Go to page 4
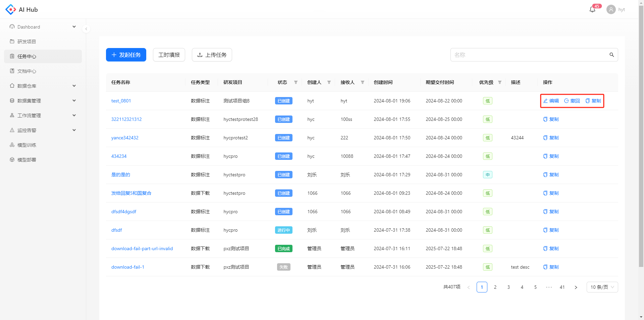The width and height of the screenshot is (644, 320). [x=522, y=287]
